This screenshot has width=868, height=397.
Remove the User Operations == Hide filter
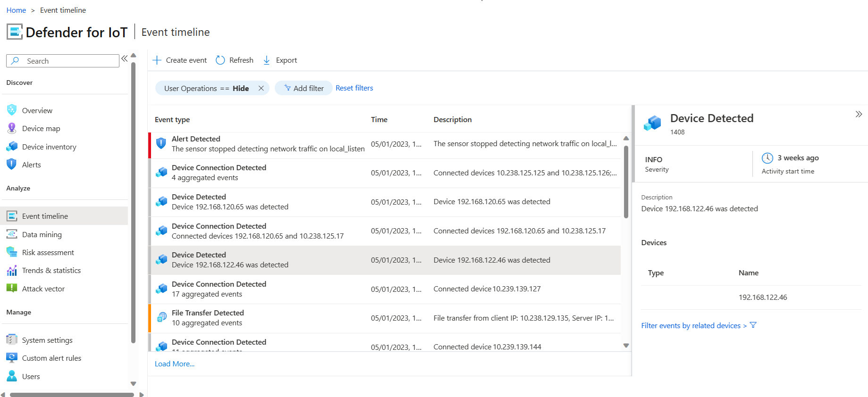click(261, 88)
